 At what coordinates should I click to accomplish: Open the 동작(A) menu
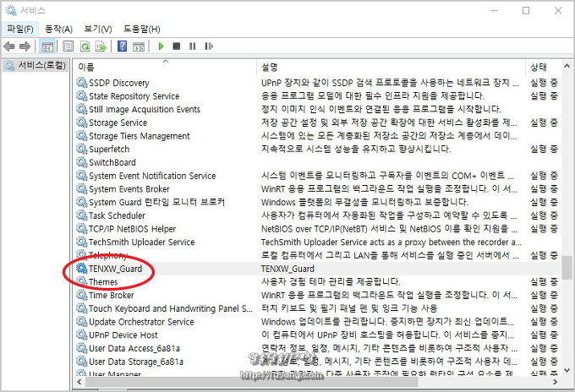57,29
